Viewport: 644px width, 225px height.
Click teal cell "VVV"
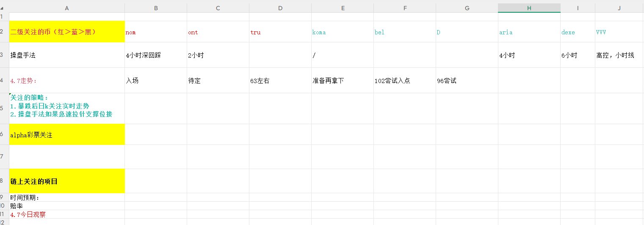[x=619, y=32]
